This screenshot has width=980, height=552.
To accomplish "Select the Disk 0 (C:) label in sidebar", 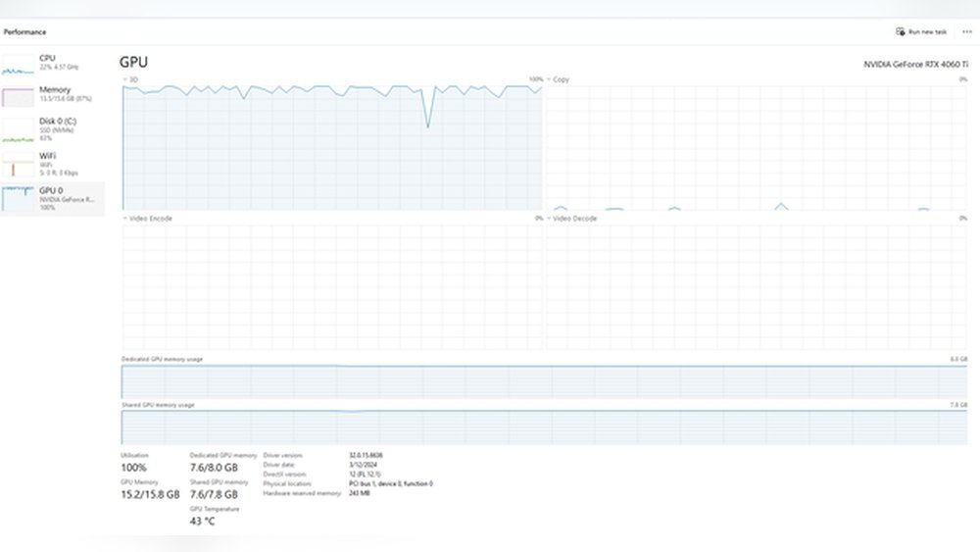I will click(x=58, y=121).
